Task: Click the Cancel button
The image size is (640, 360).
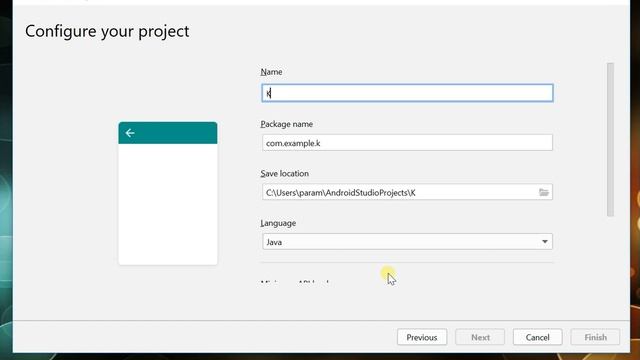Action: click(538, 337)
